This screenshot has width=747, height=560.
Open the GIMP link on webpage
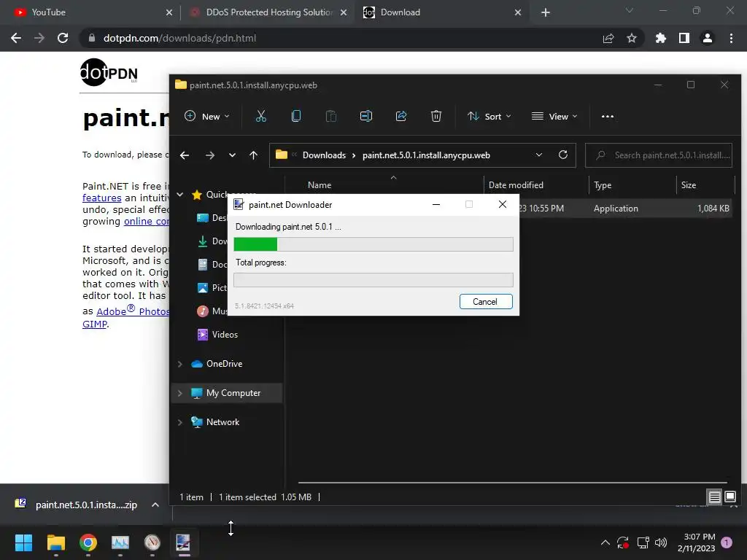95,324
